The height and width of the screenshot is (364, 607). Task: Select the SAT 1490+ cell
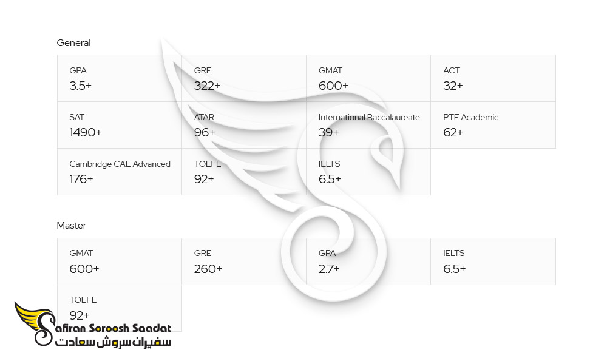(x=120, y=125)
